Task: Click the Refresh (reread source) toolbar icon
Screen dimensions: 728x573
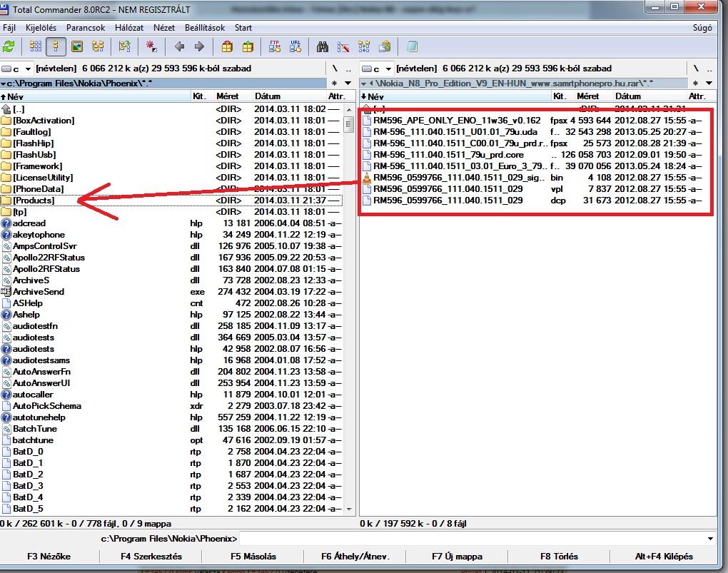Action: point(9,46)
